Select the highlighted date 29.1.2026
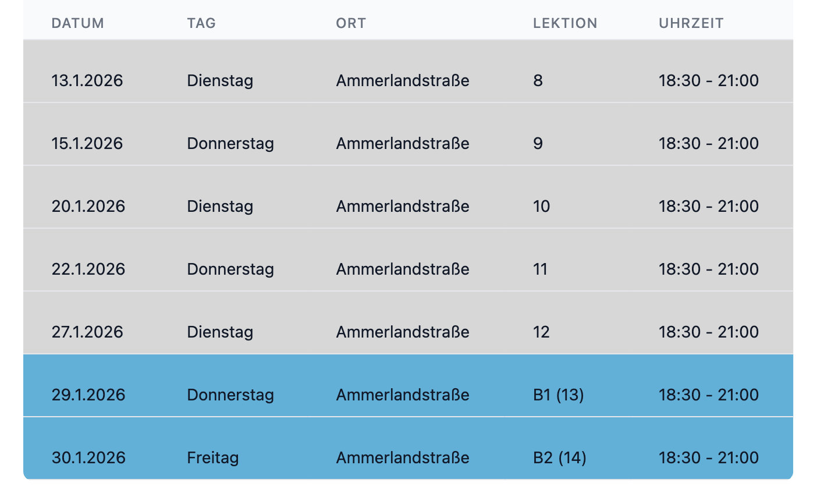The image size is (817, 504). 88,395
